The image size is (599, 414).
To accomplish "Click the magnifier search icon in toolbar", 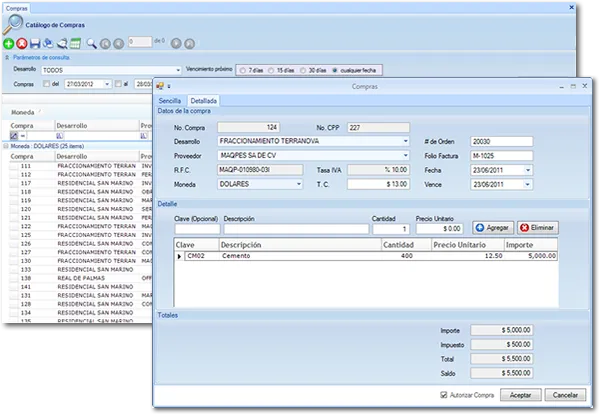I will pos(91,44).
